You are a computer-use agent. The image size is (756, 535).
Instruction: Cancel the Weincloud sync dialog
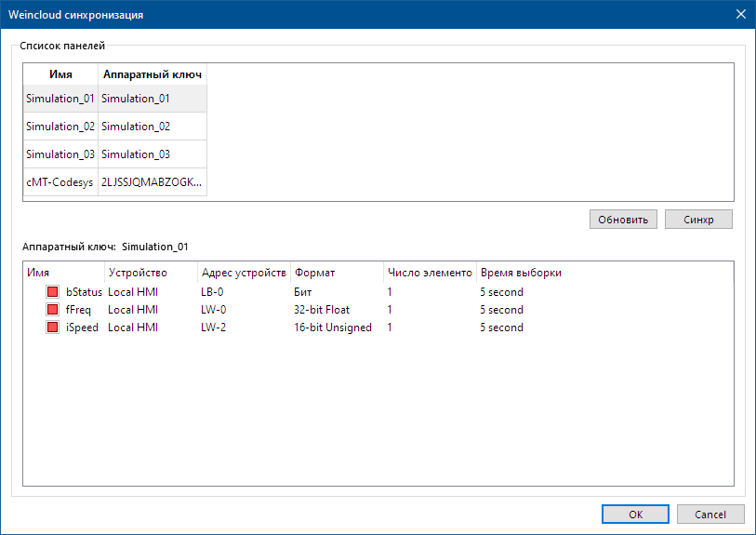click(710, 515)
